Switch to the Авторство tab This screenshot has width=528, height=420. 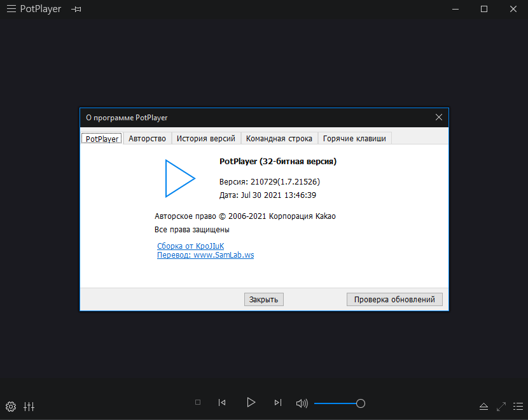tap(147, 139)
